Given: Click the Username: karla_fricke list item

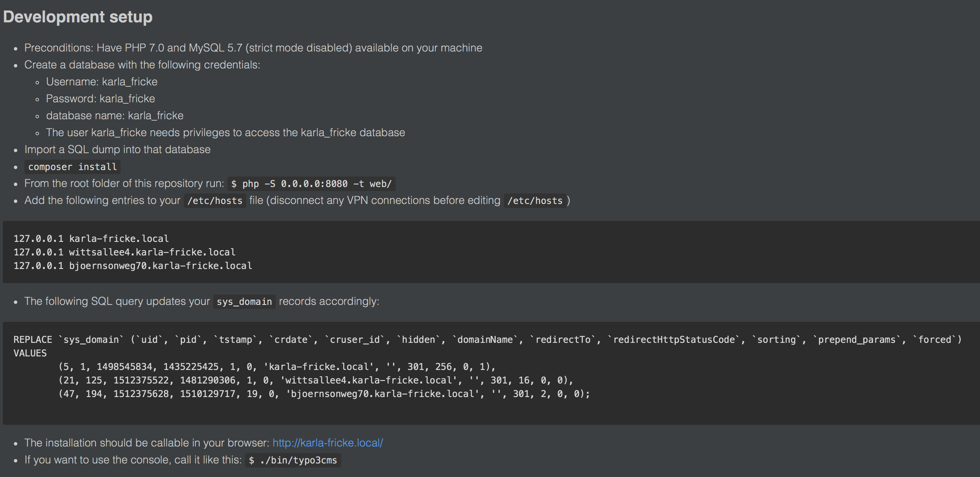Looking at the screenshot, I should coord(102,82).
